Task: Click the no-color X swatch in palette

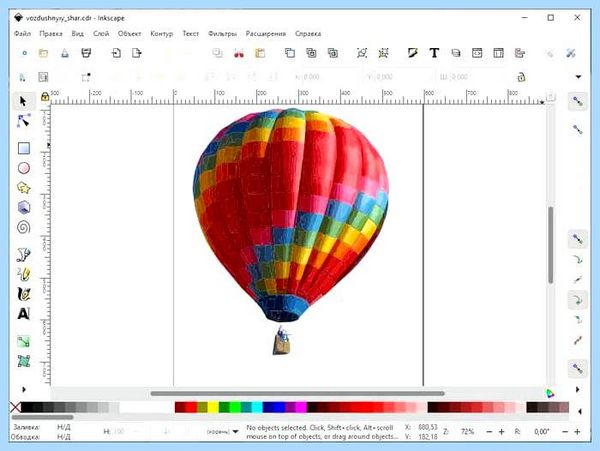Action: coord(15,407)
